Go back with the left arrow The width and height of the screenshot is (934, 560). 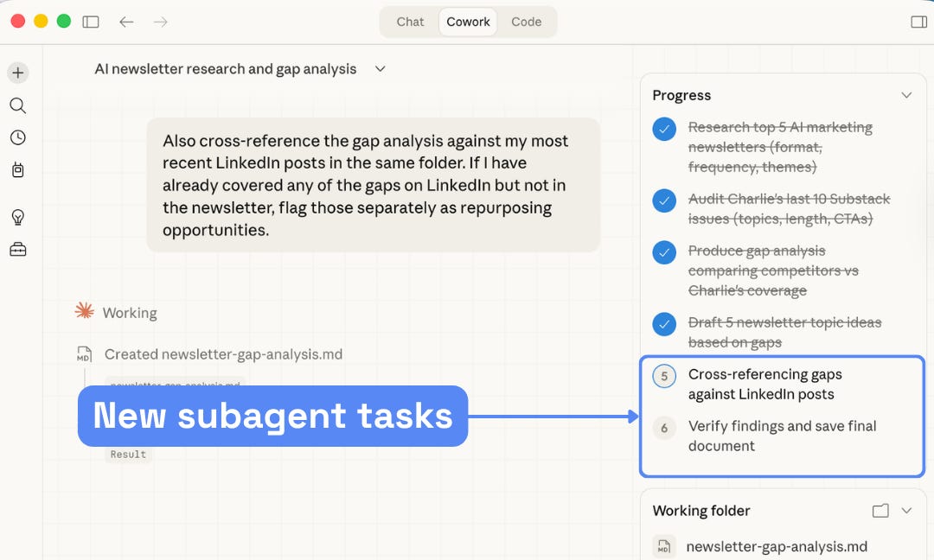coord(126,22)
